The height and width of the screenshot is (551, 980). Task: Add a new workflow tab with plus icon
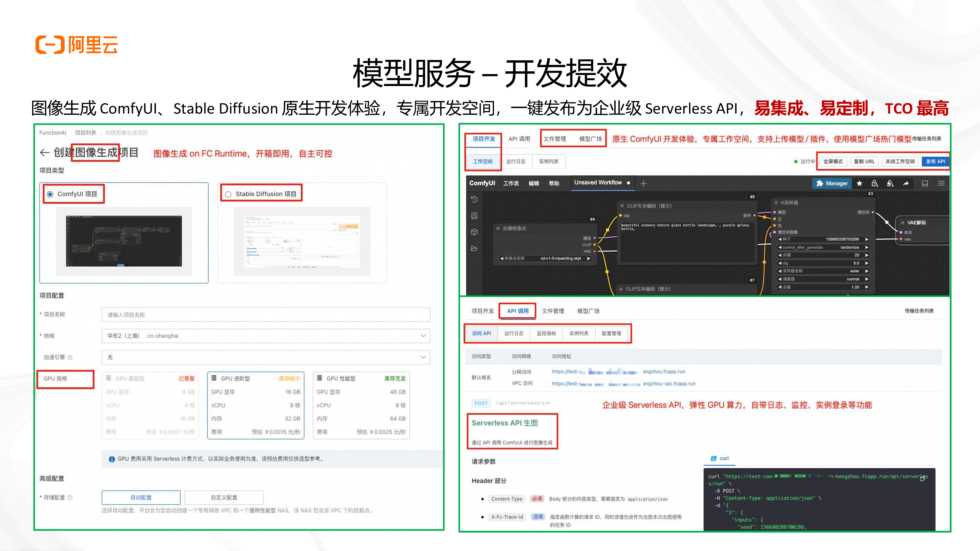click(x=643, y=184)
